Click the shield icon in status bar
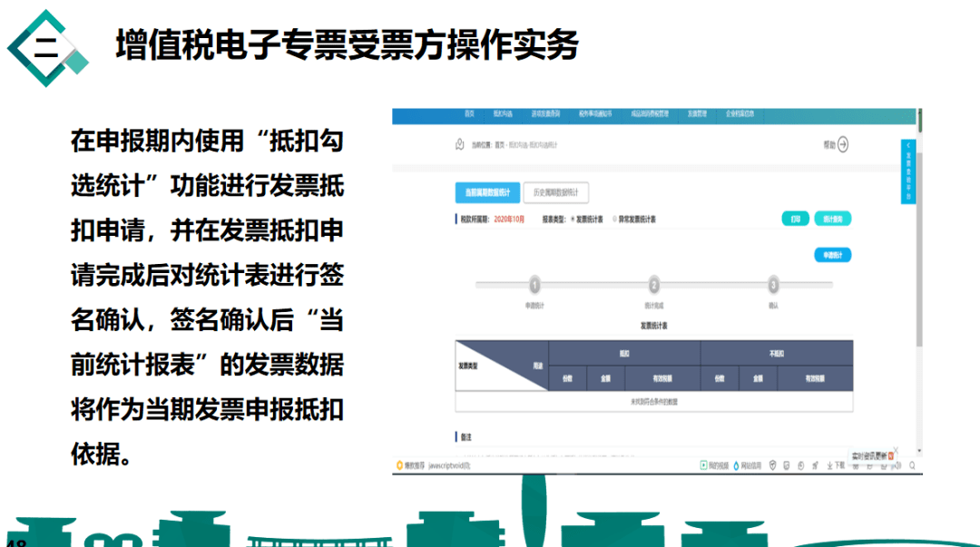The image size is (980, 547). point(772,465)
